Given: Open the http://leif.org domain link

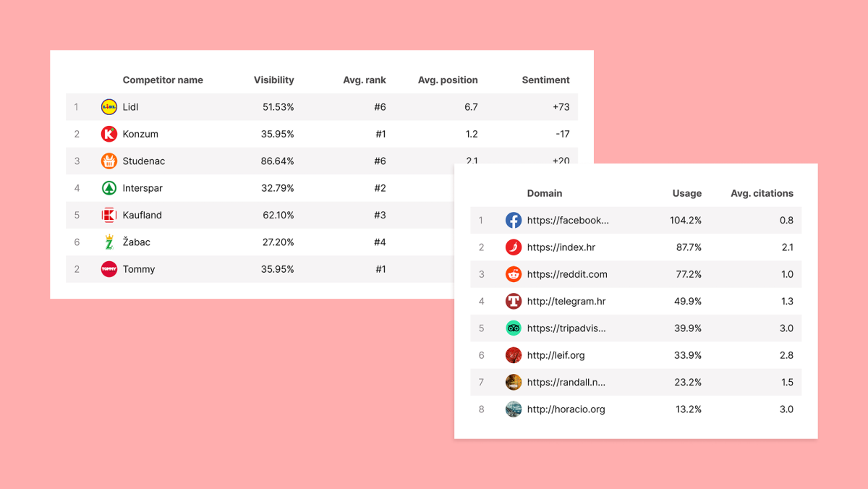Looking at the screenshot, I should [556, 355].
